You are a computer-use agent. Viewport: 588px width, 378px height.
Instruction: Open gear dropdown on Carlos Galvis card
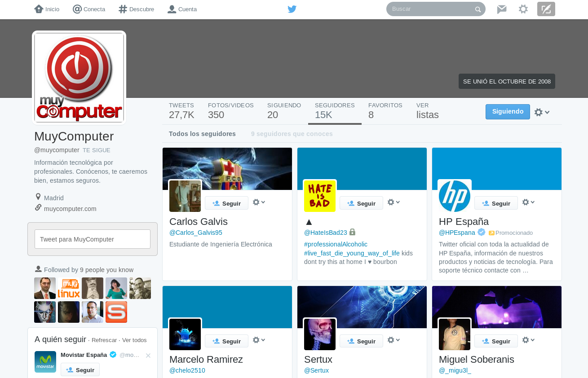pos(259,202)
